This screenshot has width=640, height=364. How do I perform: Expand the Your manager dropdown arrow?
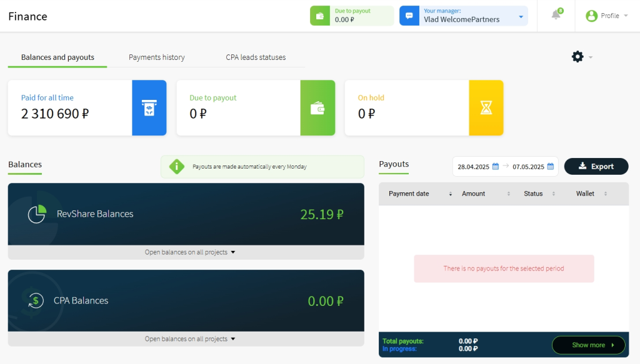[521, 17]
